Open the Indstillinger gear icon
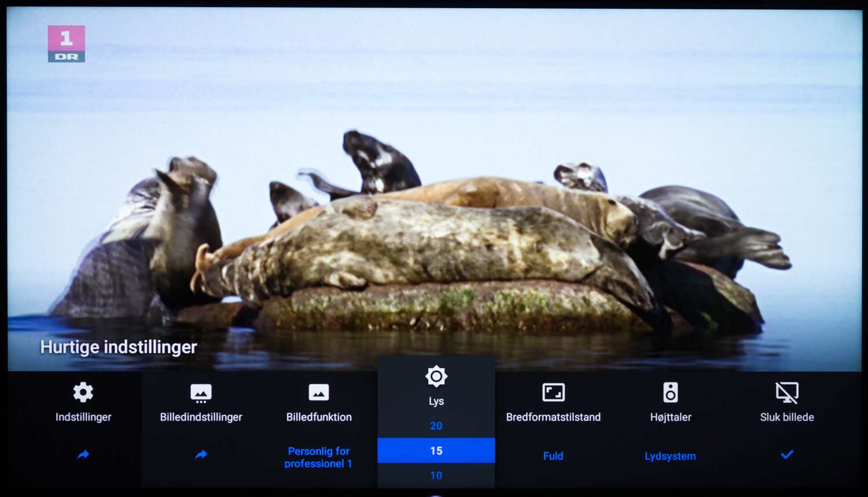 (x=83, y=392)
